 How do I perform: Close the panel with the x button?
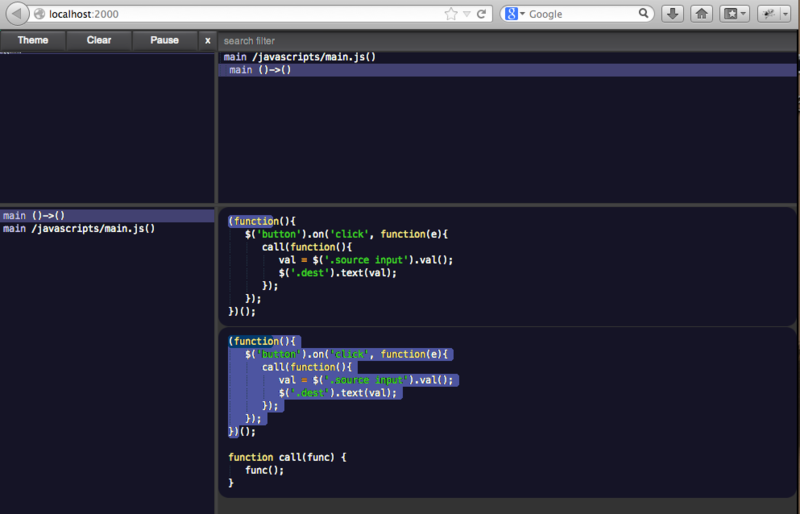[207, 40]
